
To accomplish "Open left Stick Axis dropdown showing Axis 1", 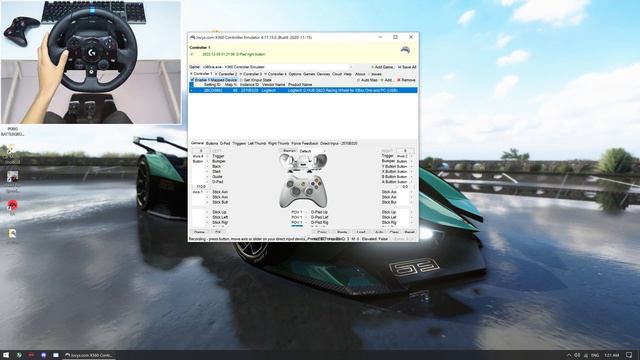I will (200, 192).
